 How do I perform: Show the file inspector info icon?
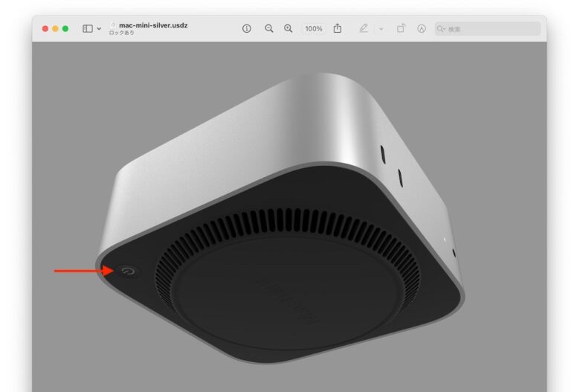[247, 28]
